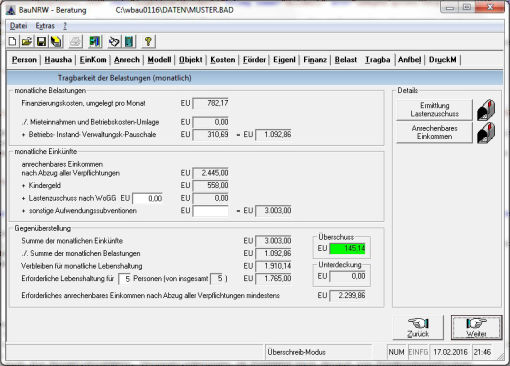Continue with the Weiter button
Viewport: 510px width, 366px height.
pyautogui.click(x=476, y=328)
